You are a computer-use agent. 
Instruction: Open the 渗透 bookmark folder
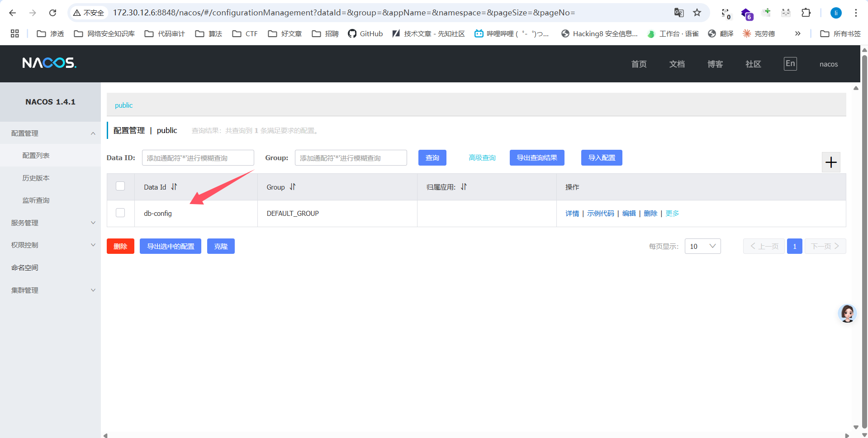[50, 33]
